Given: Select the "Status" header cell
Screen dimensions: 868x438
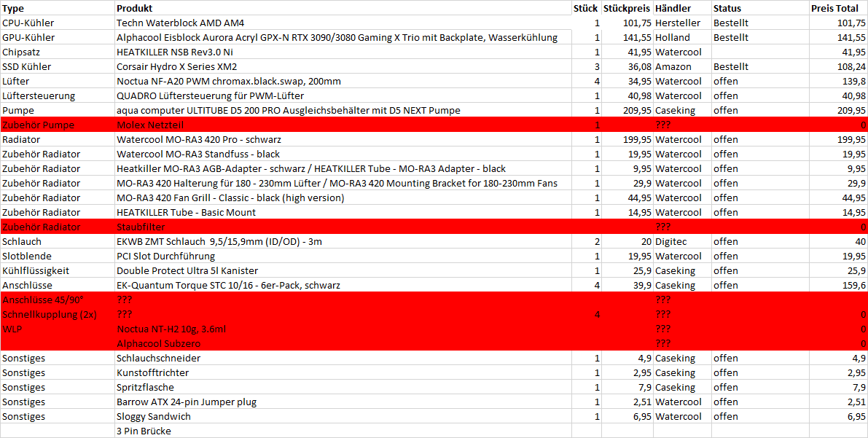Looking at the screenshot, I should point(760,8).
